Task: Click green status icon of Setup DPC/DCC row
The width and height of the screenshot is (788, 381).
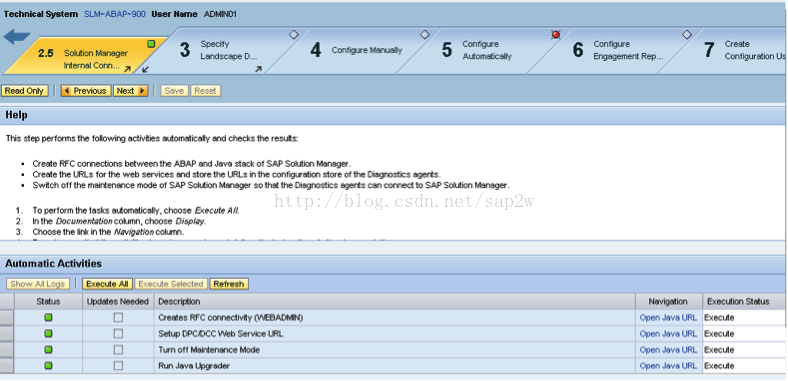Action: (48, 334)
